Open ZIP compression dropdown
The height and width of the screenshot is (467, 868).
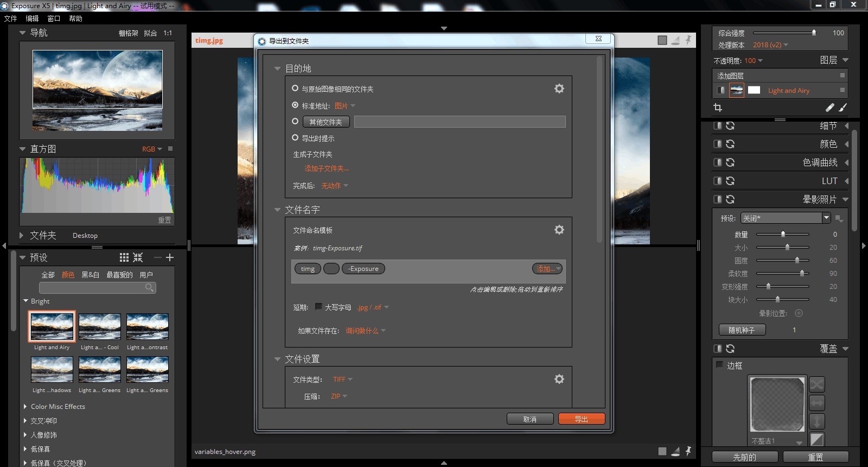[x=339, y=396]
